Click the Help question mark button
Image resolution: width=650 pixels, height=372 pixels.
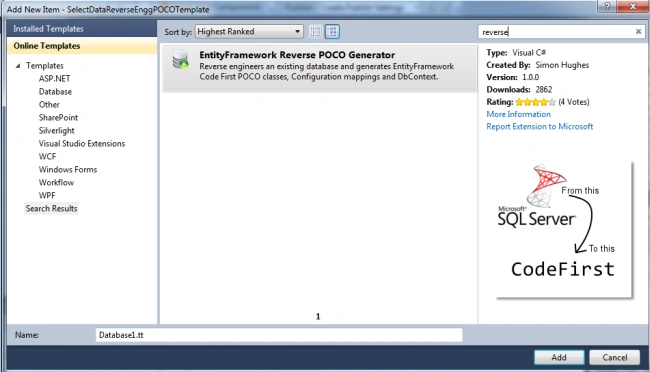pos(607,6)
